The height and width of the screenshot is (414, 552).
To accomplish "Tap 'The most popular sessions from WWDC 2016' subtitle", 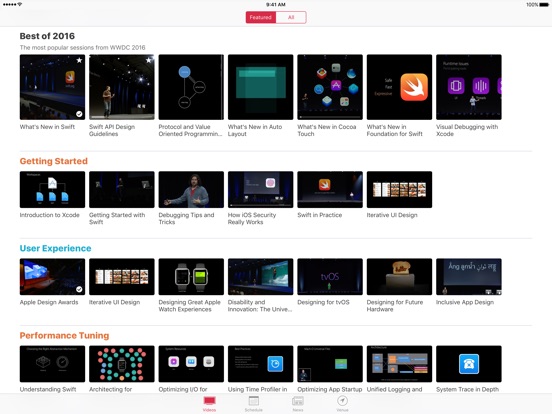I will (x=82, y=48).
